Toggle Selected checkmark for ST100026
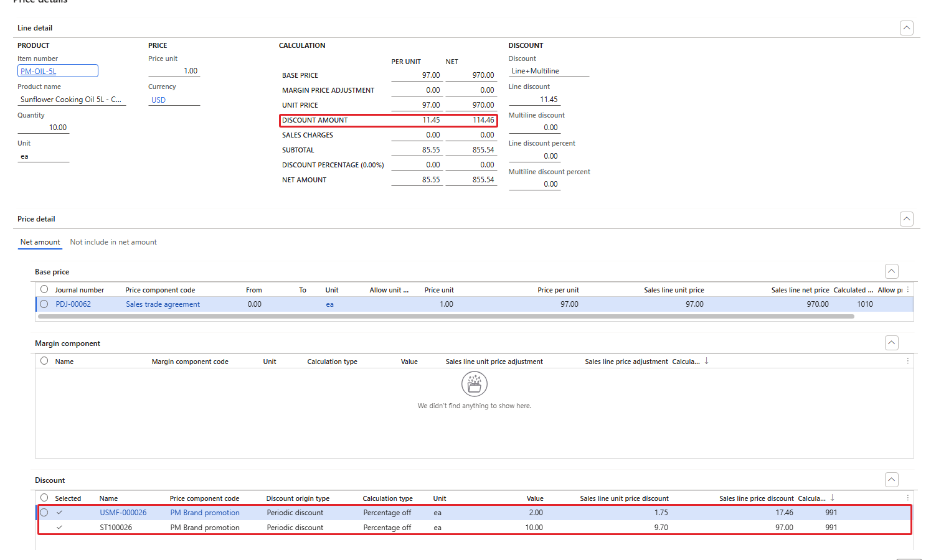Screen dimensions: 931x560 pyautogui.click(x=59, y=527)
